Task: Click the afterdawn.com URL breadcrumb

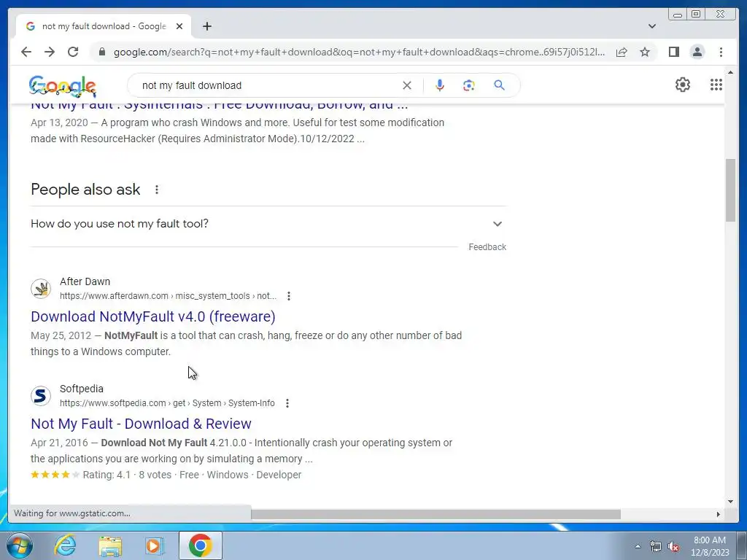Action: coord(169,296)
